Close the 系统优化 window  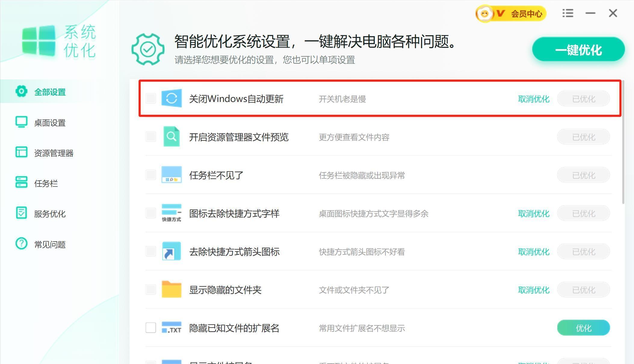coord(613,13)
